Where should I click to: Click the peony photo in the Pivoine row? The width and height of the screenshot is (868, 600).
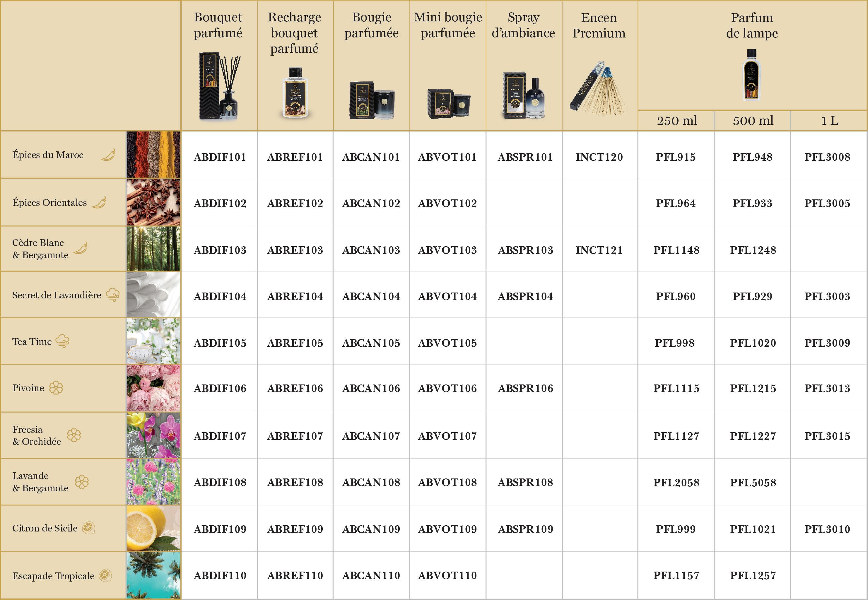coord(153,388)
